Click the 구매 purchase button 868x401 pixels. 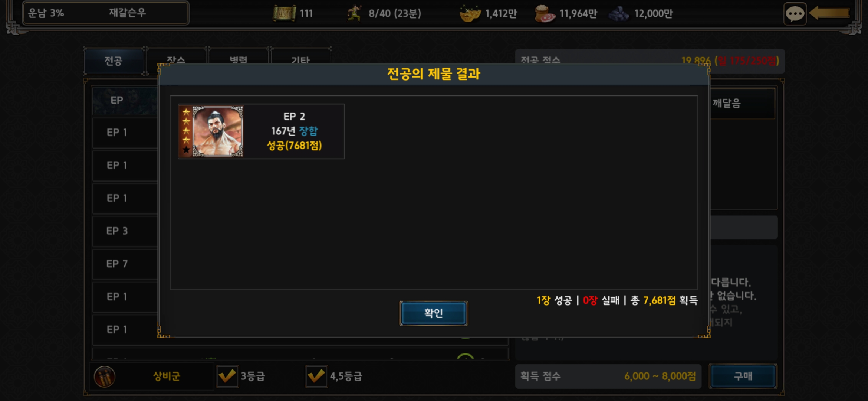tap(743, 376)
